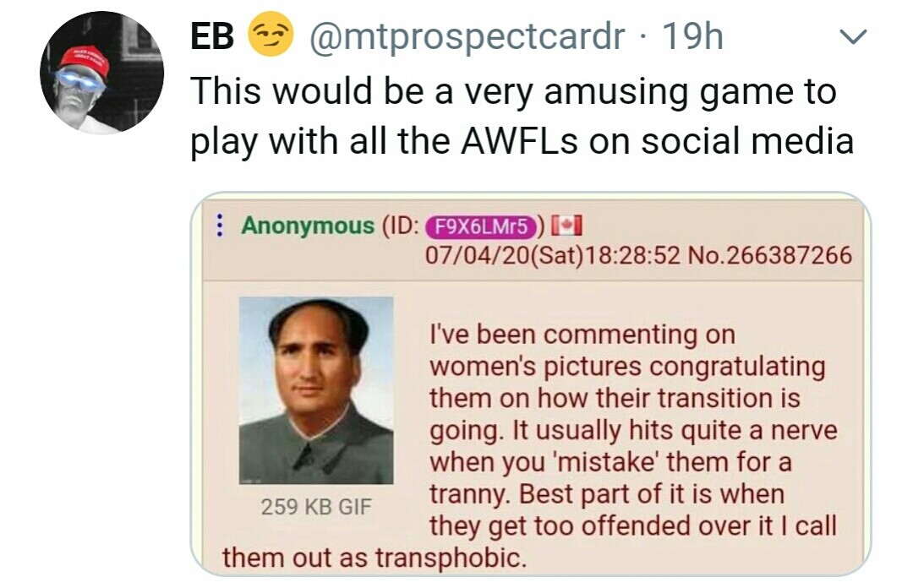Click the red cap on the avatar
The width and height of the screenshot is (913, 588).
point(85,61)
